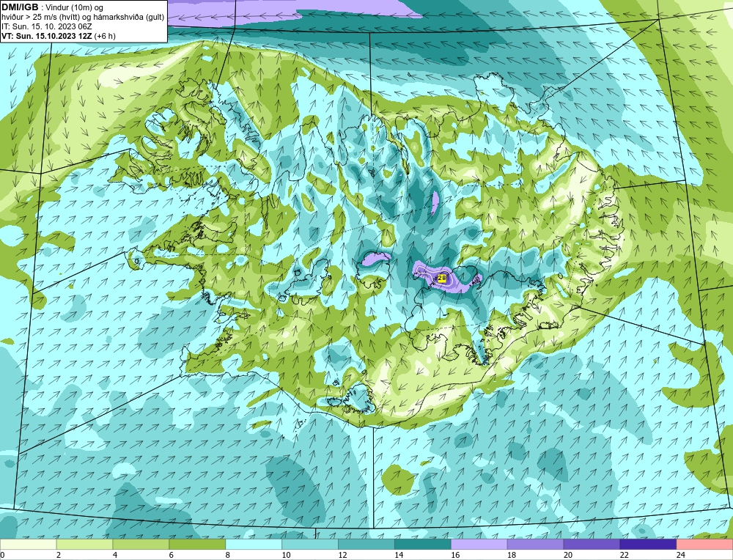
Task: Click the 'Vindur (10m) og' label
Action: [75, 8]
